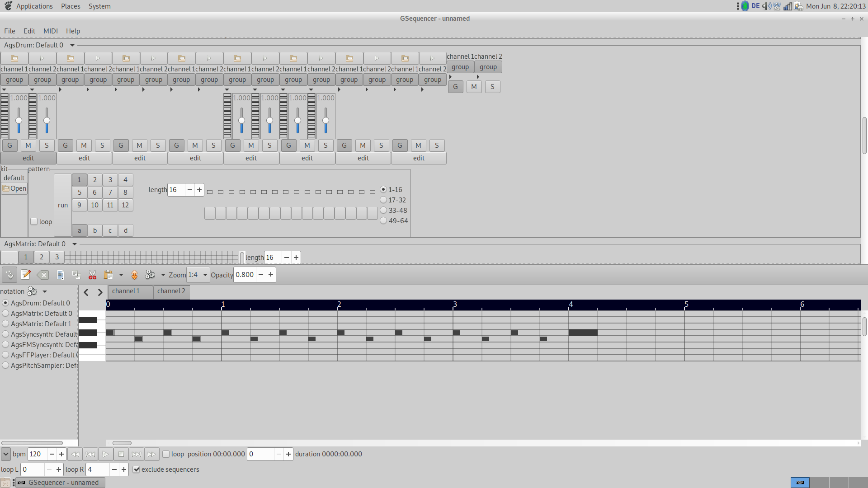Open the paste options dropdown arrow
This screenshot has width=868, height=488.
121,275
